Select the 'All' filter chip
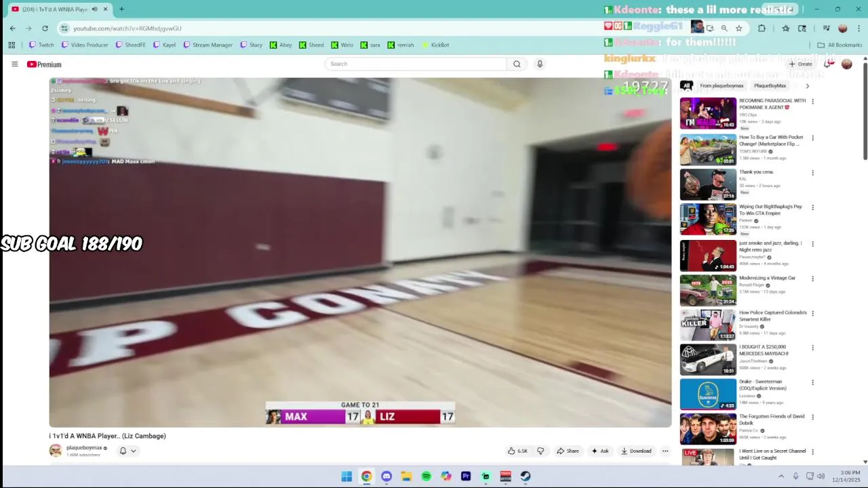This screenshot has height=488, width=868. [686, 86]
